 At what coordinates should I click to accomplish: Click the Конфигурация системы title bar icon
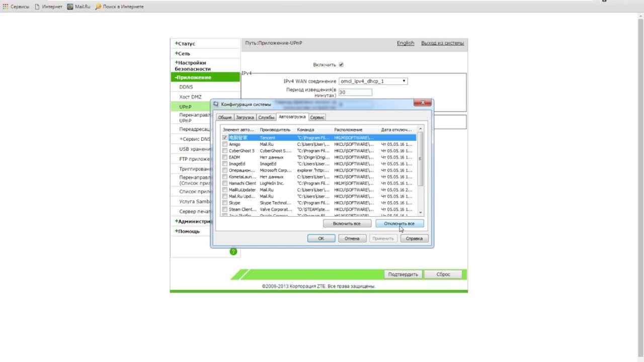click(216, 104)
